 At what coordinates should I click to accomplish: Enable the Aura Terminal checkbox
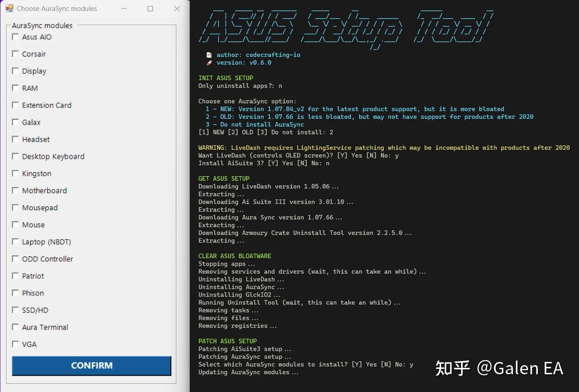[15, 327]
